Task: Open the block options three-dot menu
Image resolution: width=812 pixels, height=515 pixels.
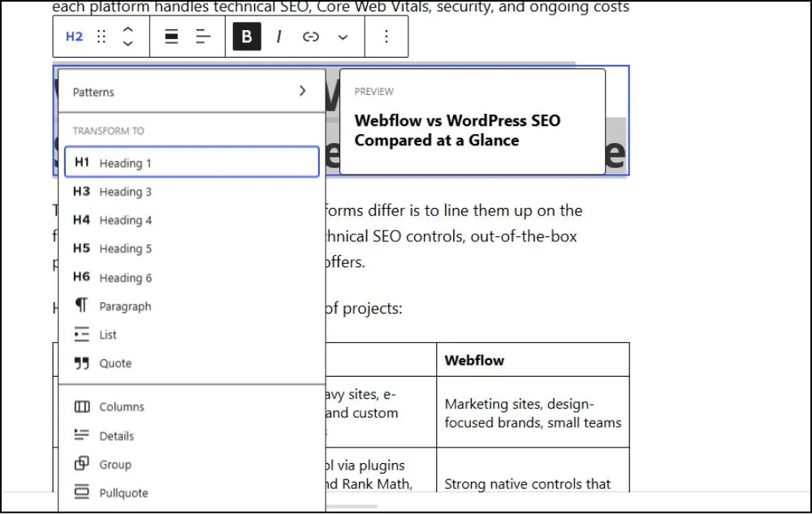Action: [x=387, y=37]
